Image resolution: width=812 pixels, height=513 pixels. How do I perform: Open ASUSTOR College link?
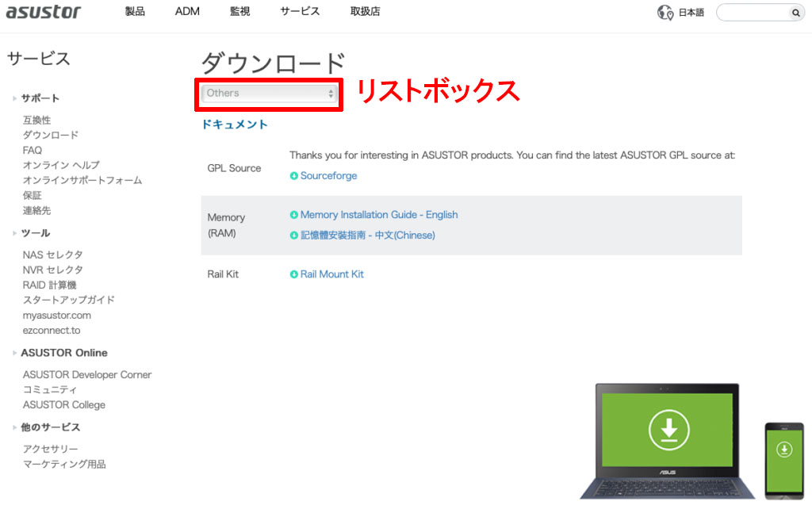[x=64, y=404]
